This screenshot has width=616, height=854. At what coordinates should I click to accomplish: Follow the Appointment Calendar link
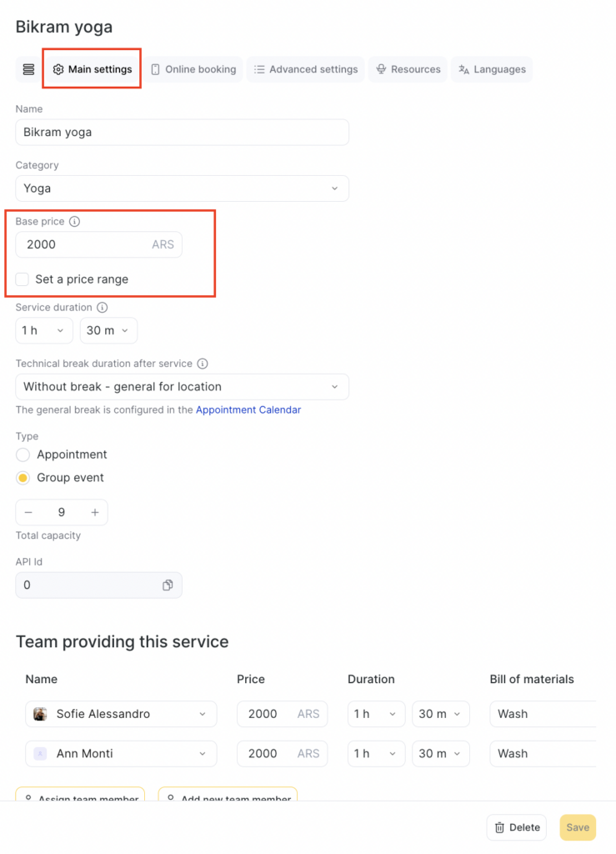(x=248, y=409)
